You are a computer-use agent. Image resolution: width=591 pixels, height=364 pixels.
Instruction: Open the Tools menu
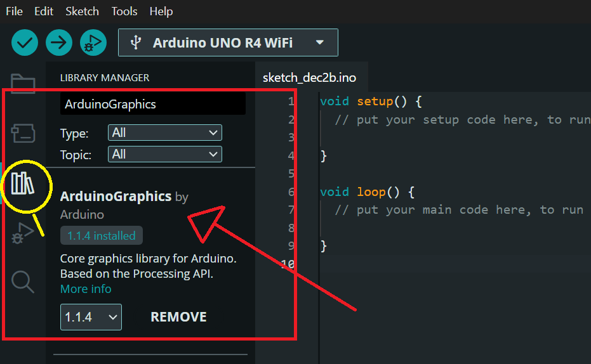(124, 11)
